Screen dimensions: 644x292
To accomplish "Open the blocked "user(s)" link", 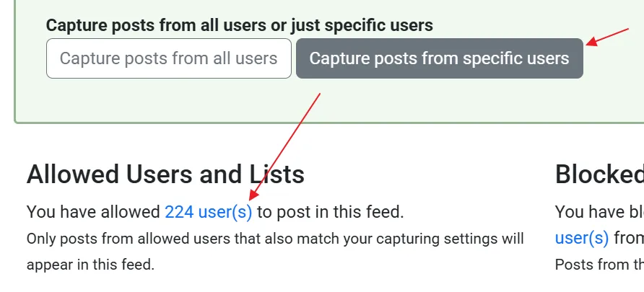I will [x=582, y=238].
